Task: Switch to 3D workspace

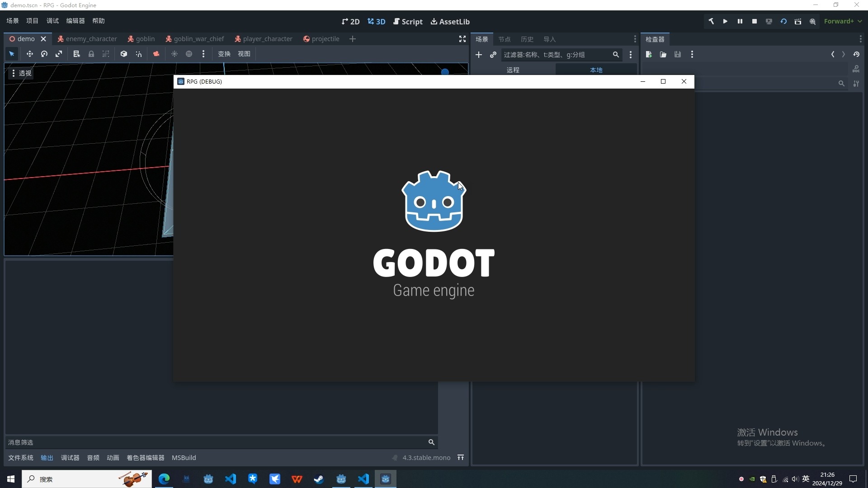Action: (377, 21)
